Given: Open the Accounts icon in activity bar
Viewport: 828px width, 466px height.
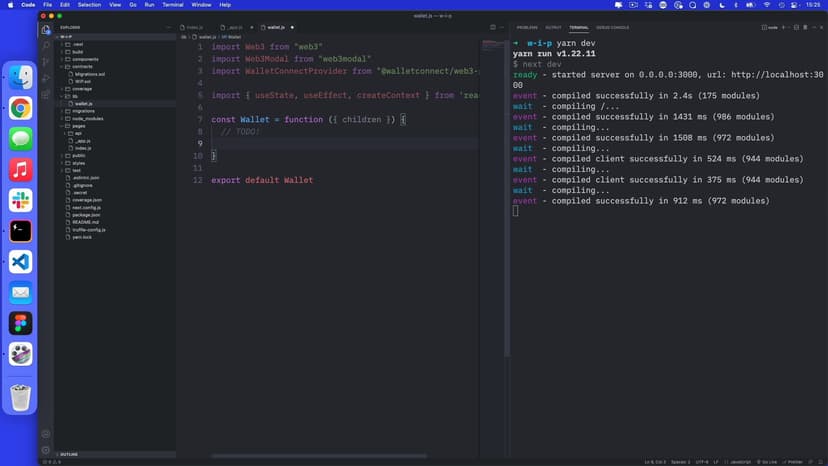Looking at the screenshot, I should click(46, 434).
